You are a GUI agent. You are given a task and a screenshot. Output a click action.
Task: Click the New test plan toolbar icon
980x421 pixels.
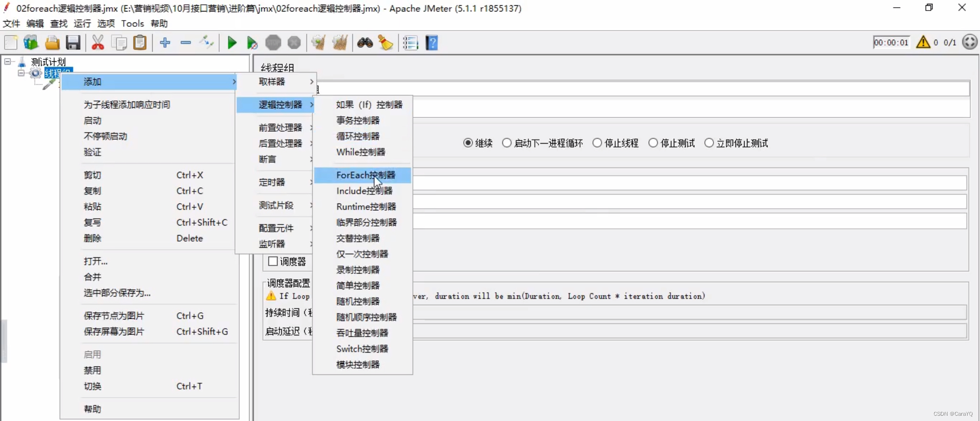pyautogui.click(x=11, y=43)
